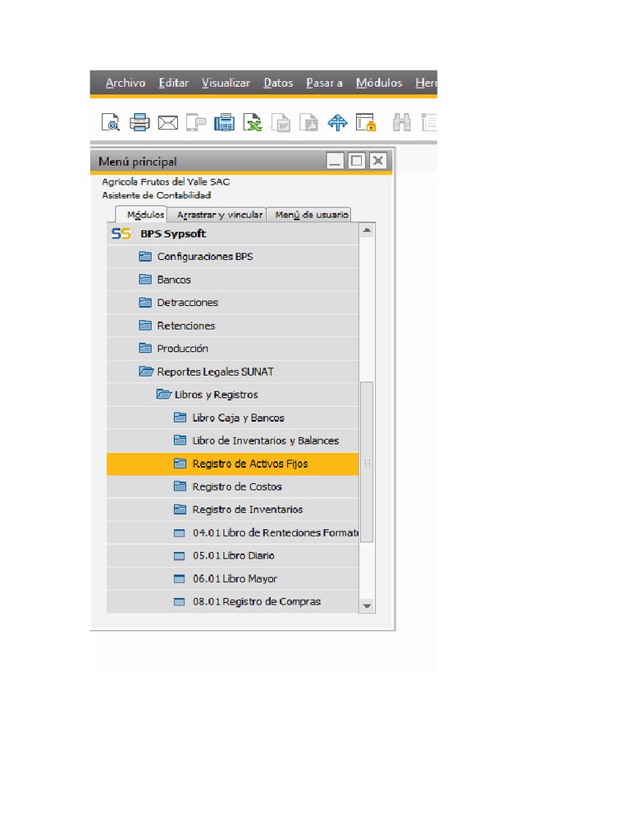This screenshot has width=630, height=840.
Task: Expand Libro de Inventarios y Balances folder
Action: click(232, 441)
